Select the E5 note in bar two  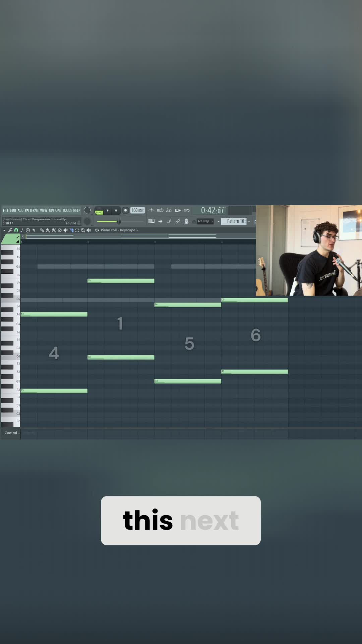pyautogui.click(x=121, y=281)
